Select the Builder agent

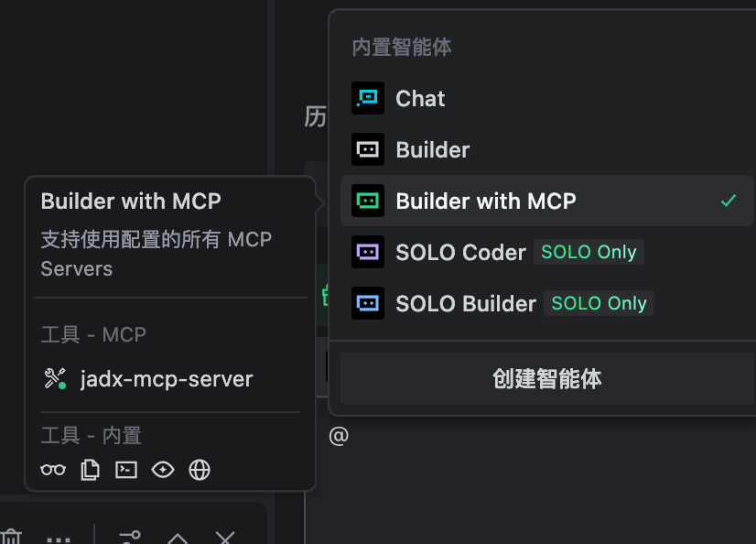pos(432,150)
